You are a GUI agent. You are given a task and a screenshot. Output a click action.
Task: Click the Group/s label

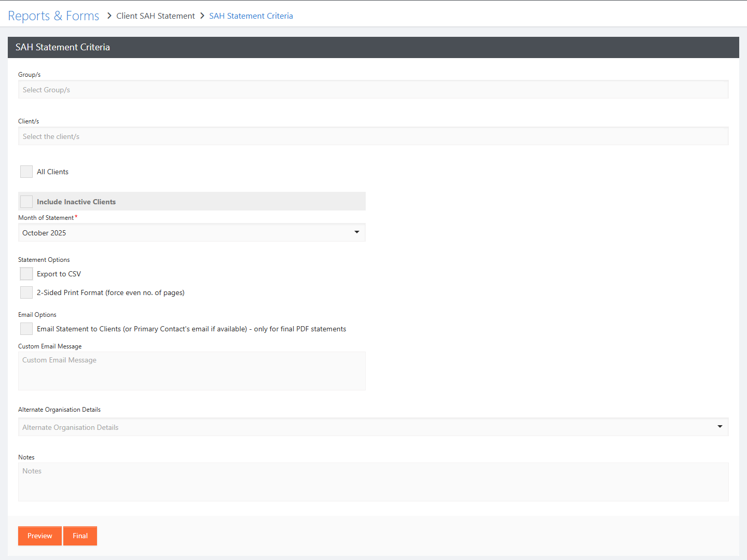click(30, 75)
